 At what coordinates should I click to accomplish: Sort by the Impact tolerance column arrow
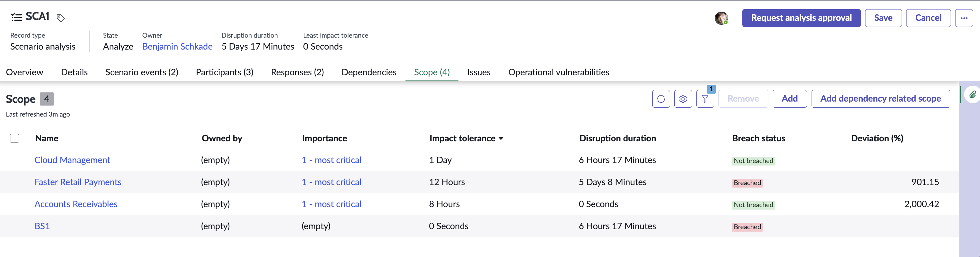[x=501, y=139]
